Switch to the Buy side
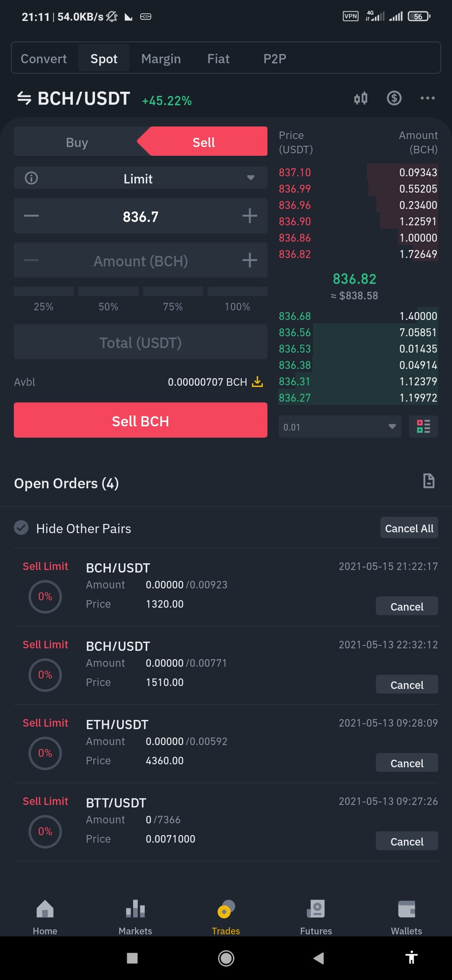 [x=77, y=142]
